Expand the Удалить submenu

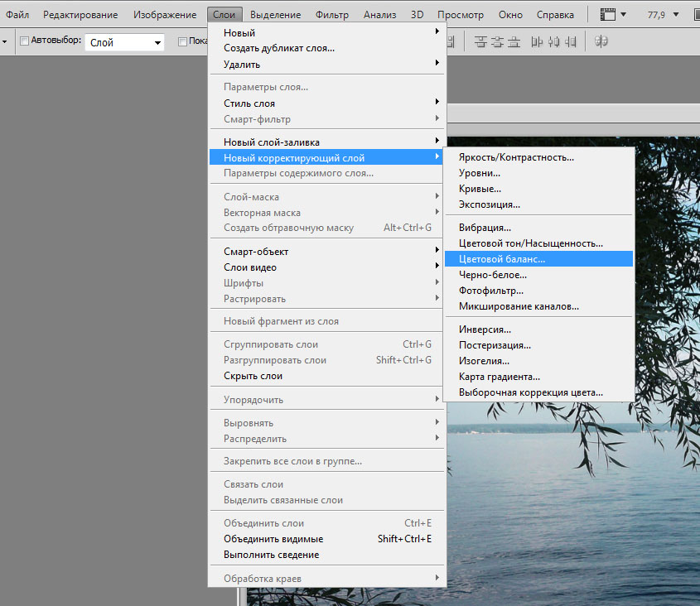326,65
